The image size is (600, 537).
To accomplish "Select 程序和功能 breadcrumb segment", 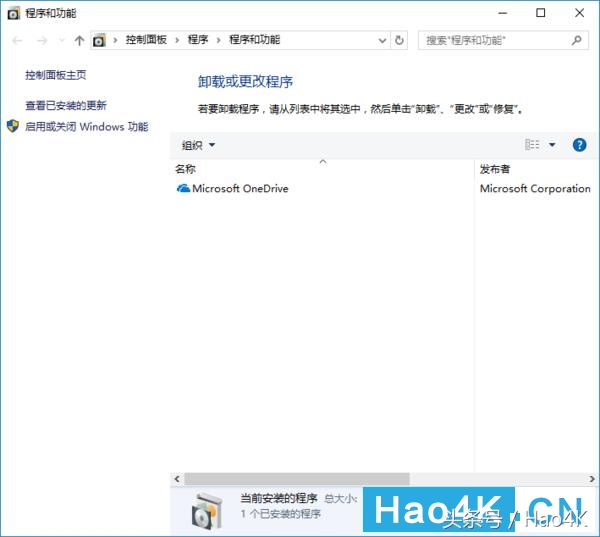I will [254, 40].
